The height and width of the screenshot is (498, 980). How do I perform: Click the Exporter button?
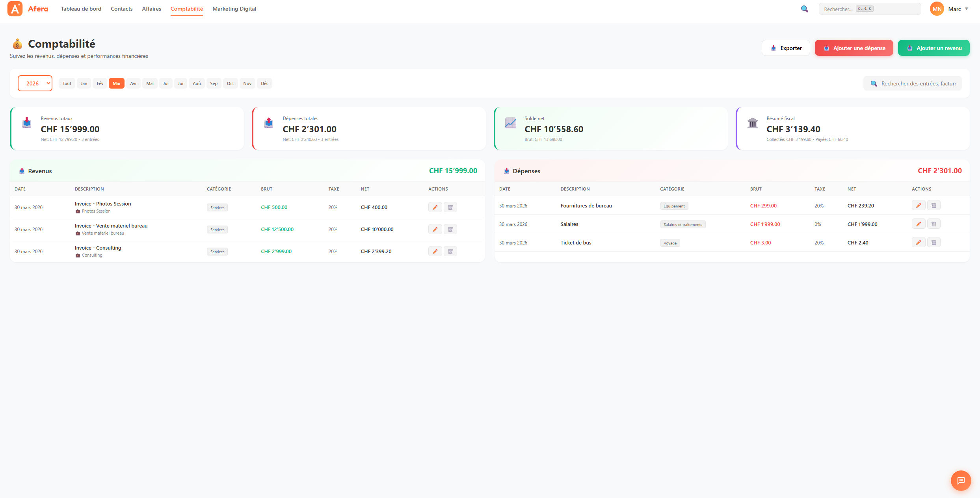[786, 48]
